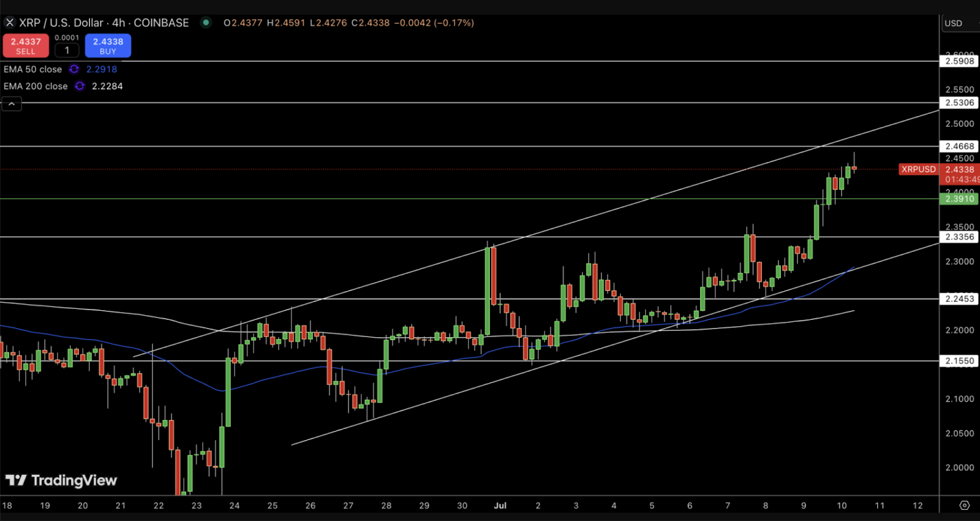Click the 2.1550 price level label
Screen dimensions: 980x521
point(959,360)
